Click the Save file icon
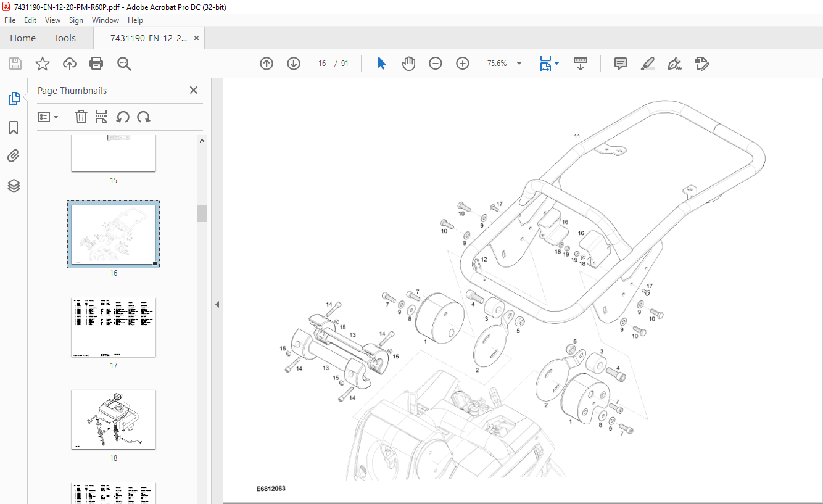This screenshot has width=823, height=504. (15, 64)
